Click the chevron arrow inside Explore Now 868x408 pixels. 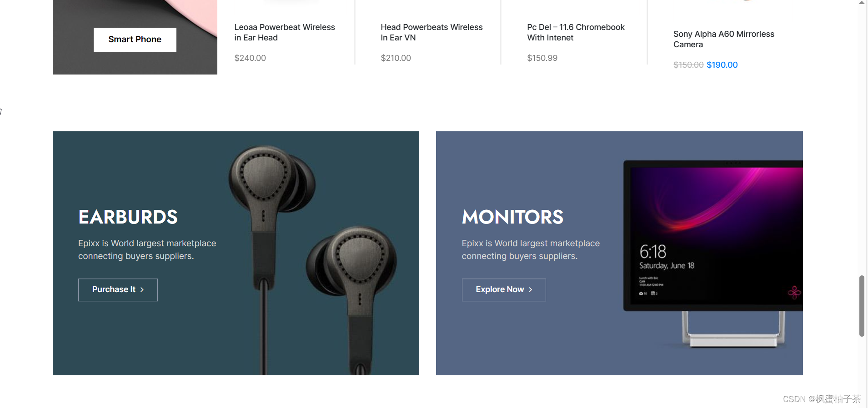coord(530,290)
